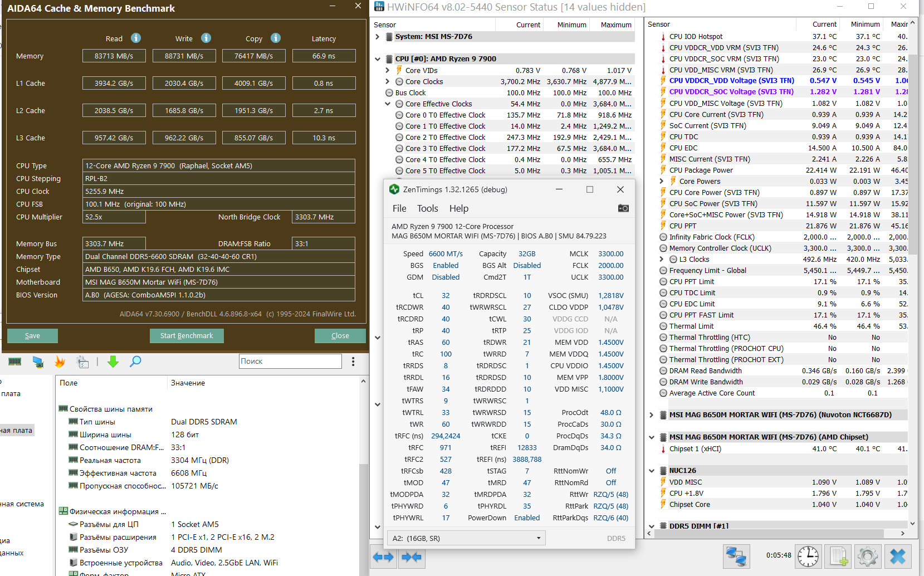Image resolution: width=924 pixels, height=576 pixels.
Task: Click the ZenTimings screenshot camera icon
Action: pos(623,208)
